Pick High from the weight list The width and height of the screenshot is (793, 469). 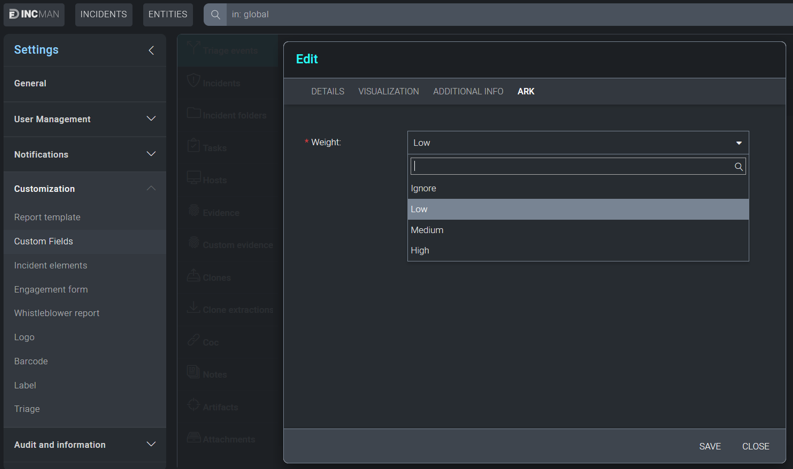420,251
